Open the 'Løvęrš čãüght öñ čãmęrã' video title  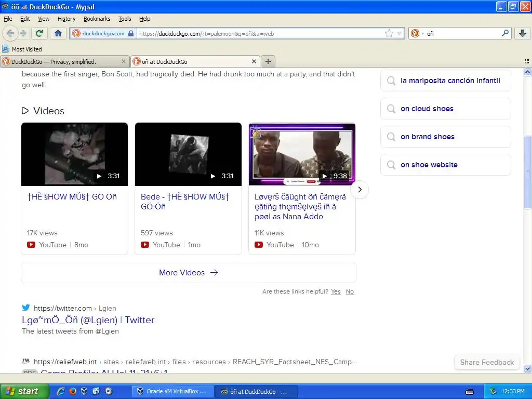pyautogui.click(x=300, y=207)
